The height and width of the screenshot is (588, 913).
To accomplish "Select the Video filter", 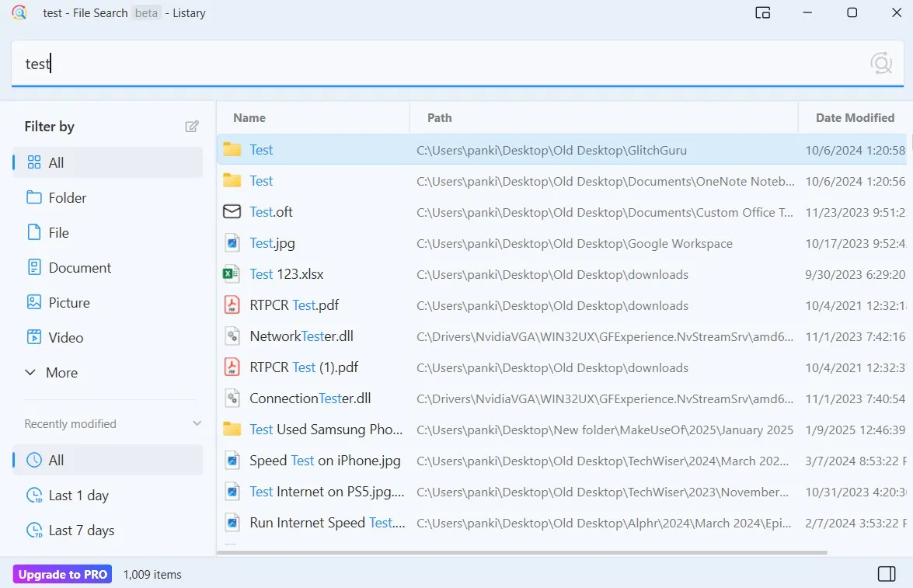I will pos(65,338).
